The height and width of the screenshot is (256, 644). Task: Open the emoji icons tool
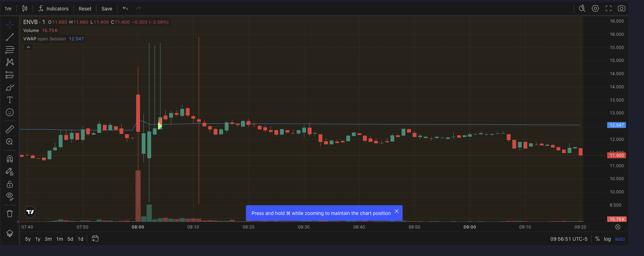(x=10, y=112)
